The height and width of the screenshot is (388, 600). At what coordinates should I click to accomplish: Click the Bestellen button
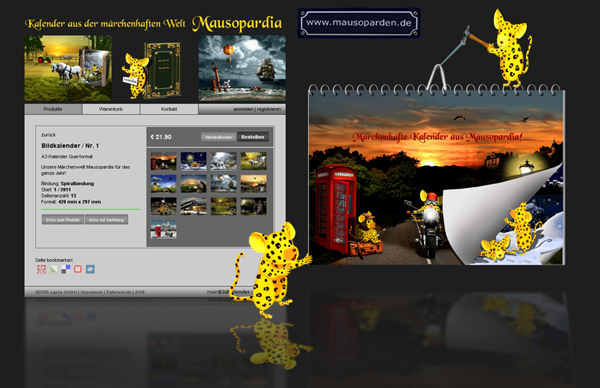[x=253, y=137]
